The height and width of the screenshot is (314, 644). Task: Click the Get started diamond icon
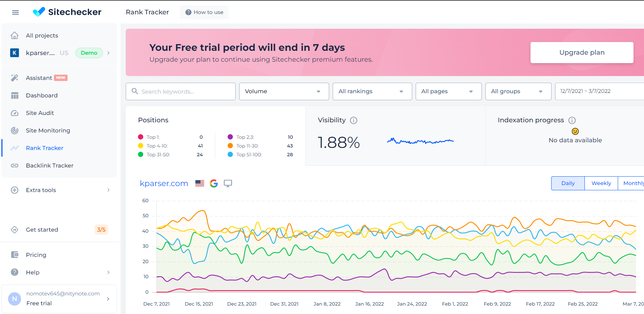click(x=15, y=230)
